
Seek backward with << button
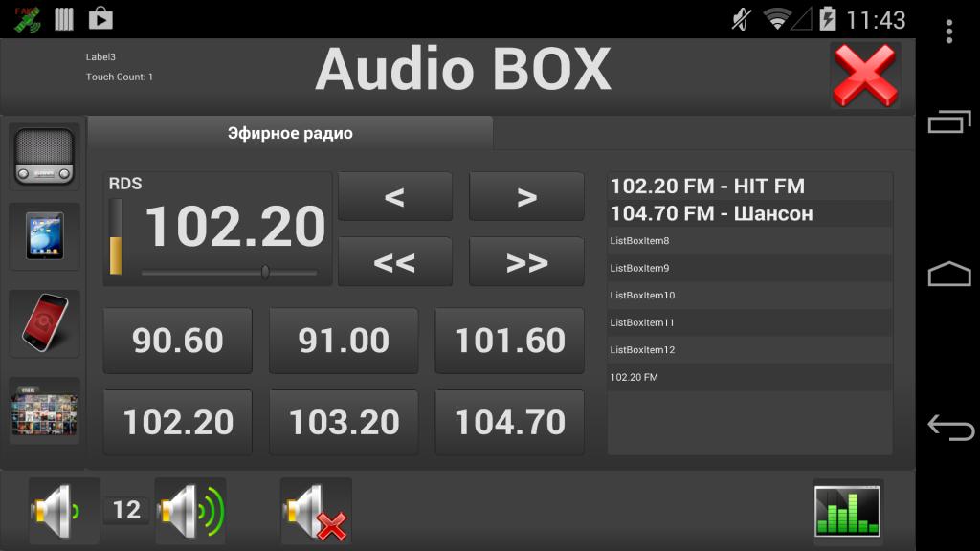(x=394, y=262)
